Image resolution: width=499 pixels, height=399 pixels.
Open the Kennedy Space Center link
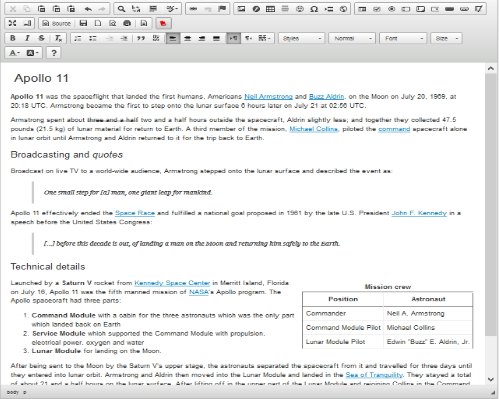coord(172,283)
